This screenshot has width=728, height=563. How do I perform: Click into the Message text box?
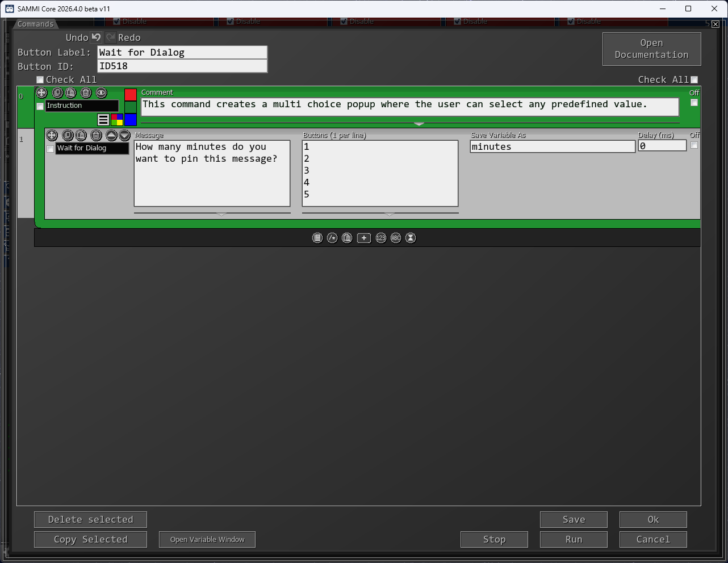click(x=212, y=174)
